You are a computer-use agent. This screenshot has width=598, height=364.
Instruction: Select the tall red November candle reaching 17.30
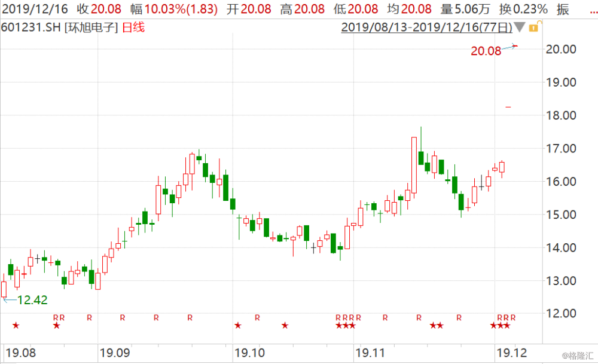click(414, 165)
